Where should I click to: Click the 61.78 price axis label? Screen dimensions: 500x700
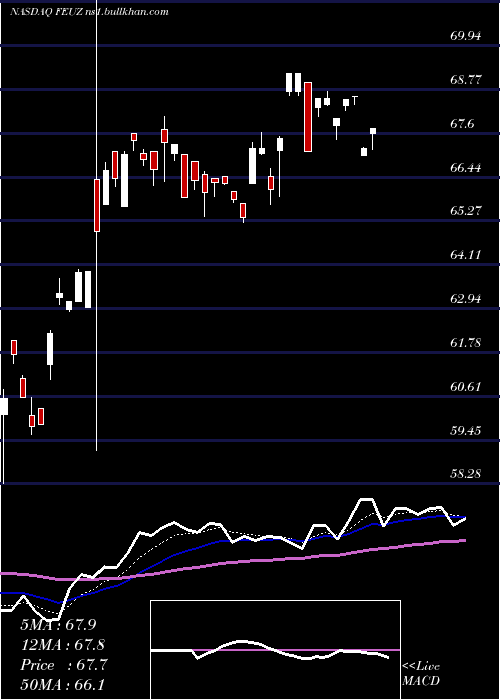pos(466,342)
